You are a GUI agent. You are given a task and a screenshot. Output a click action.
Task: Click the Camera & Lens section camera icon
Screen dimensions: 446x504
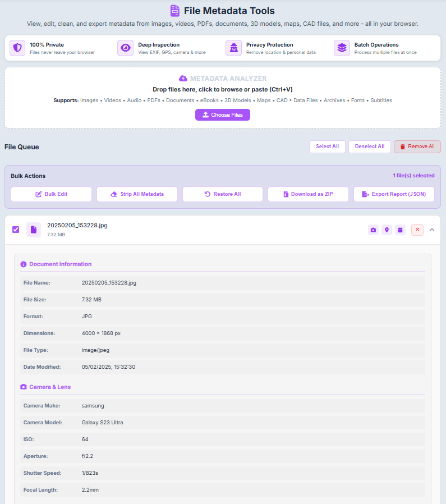coord(24,387)
